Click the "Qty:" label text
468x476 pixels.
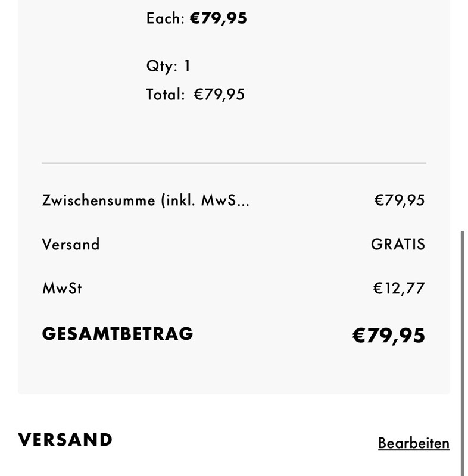(x=162, y=66)
